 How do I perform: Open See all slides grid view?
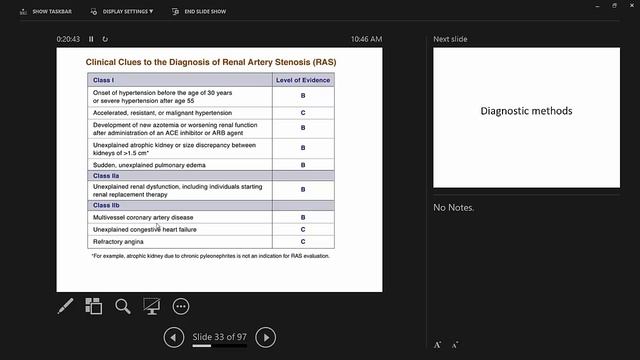point(93,306)
